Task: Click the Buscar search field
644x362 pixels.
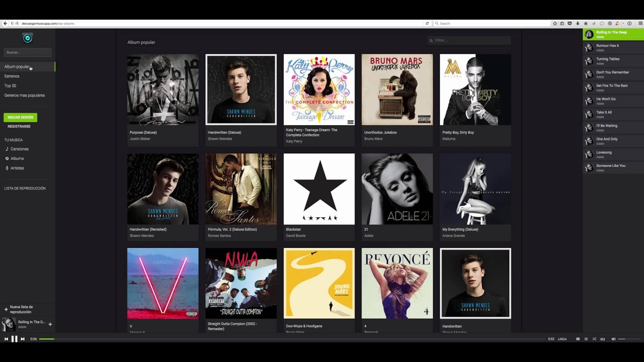Action: [x=28, y=52]
